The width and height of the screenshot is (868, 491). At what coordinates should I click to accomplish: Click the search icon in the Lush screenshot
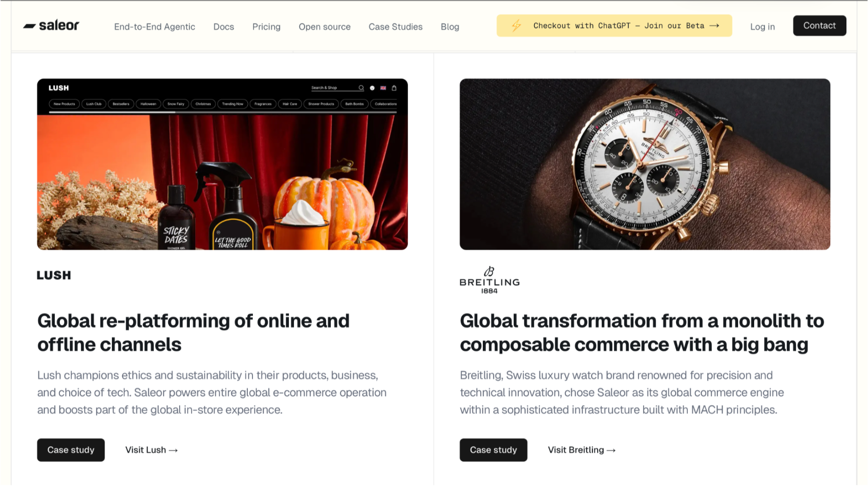(361, 88)
